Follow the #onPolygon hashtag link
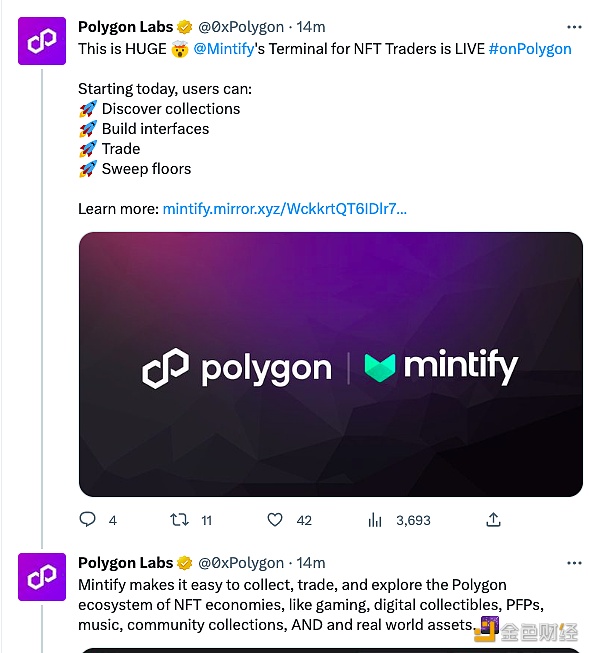Viewport: 589px width, 653px height. (530, 49)
